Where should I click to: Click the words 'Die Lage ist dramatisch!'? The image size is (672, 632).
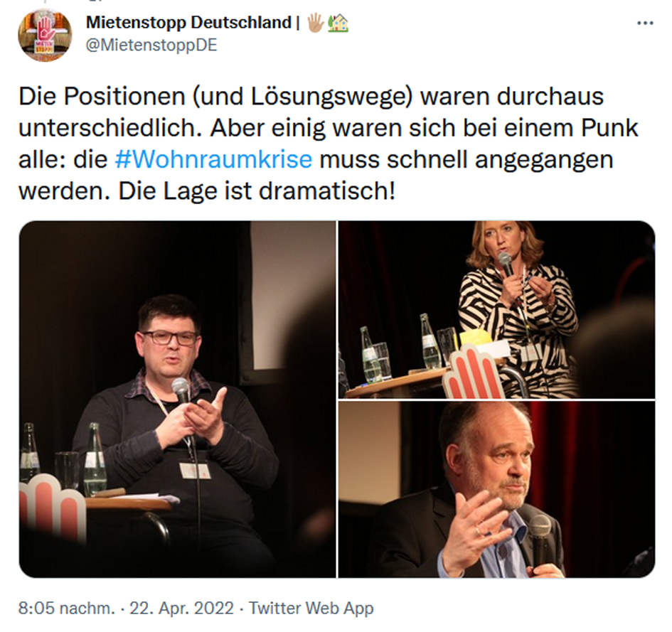(x=256, y=191)
